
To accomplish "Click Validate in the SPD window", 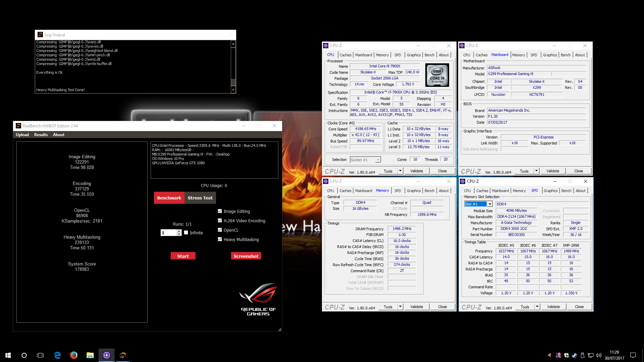I will click(553, 307).
